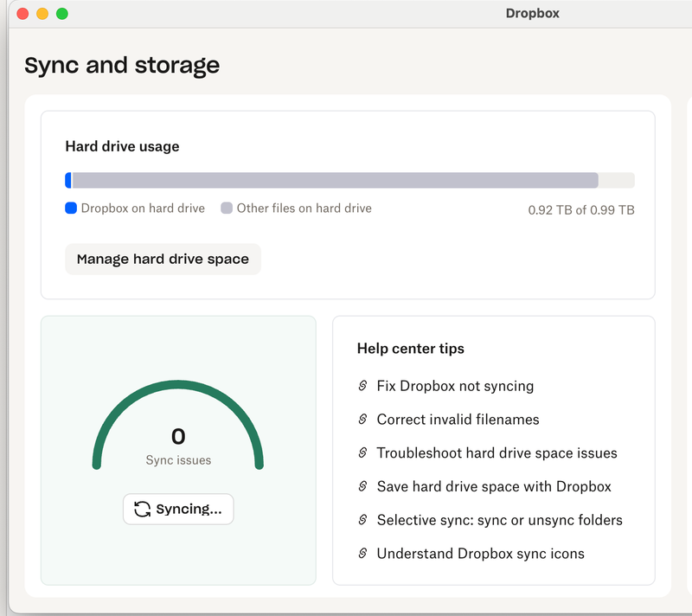
Task: Click the blue Dropbox on hard drive swatch
Action: click(71, 209)
